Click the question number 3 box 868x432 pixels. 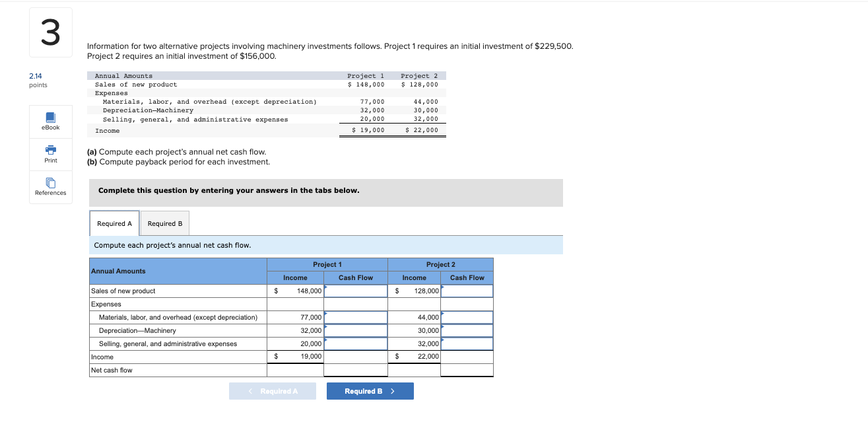51,32
